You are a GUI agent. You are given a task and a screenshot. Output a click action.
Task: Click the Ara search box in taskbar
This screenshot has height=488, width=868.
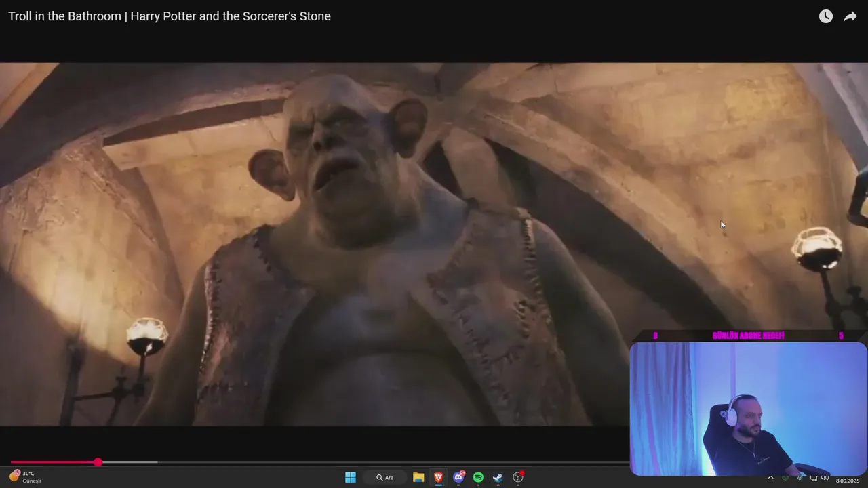point(385,477)
